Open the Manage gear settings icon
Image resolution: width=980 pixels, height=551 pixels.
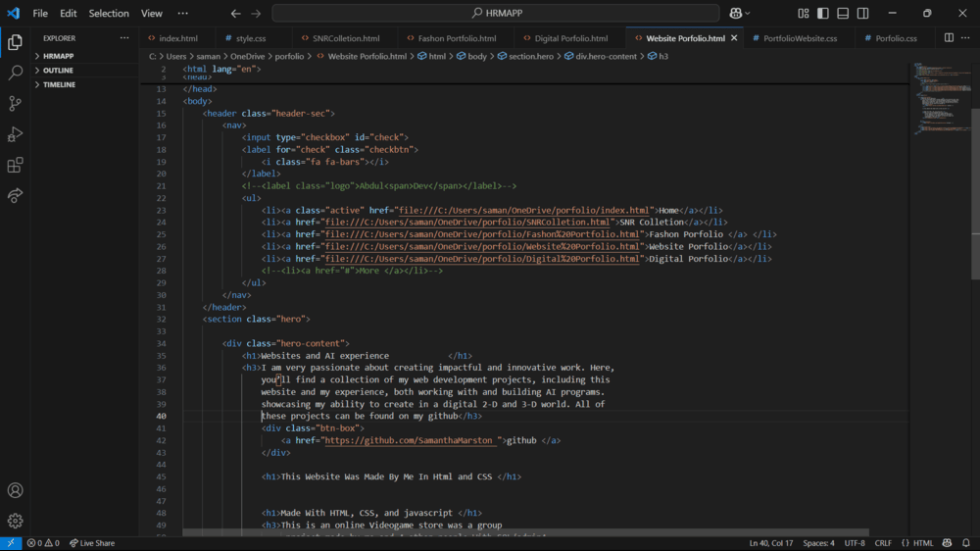(15, 521)
